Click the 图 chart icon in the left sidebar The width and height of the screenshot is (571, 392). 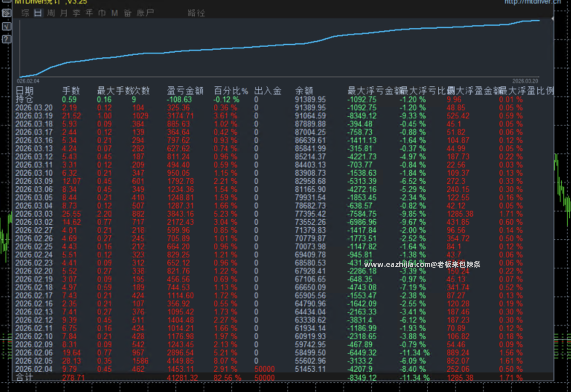click(x=7, y=13)
